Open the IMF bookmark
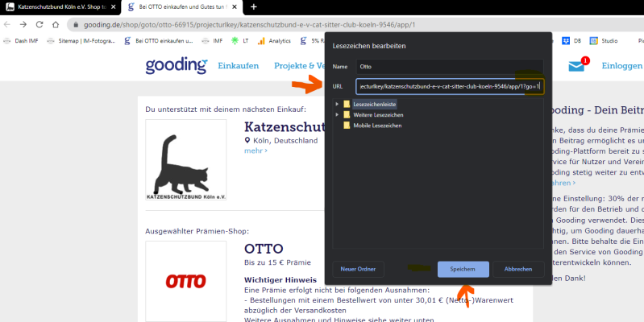Screen dimensions: 644x322 pos(212,40)
